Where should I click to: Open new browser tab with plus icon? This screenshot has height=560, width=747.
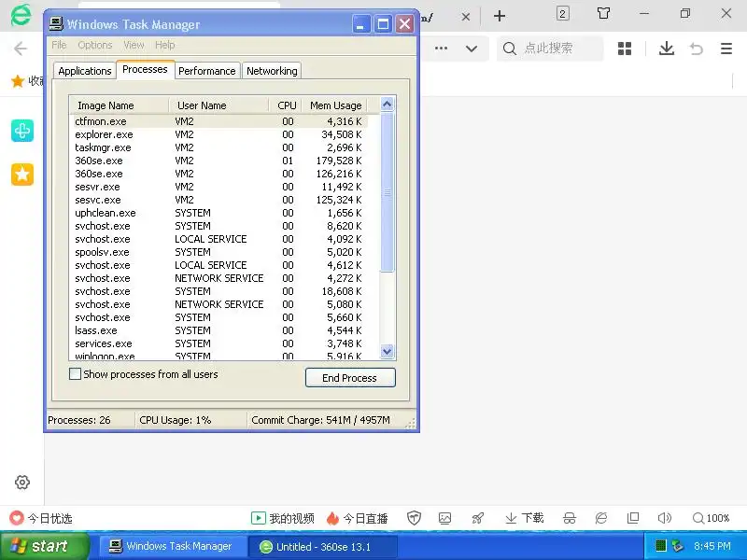point(500,16)
